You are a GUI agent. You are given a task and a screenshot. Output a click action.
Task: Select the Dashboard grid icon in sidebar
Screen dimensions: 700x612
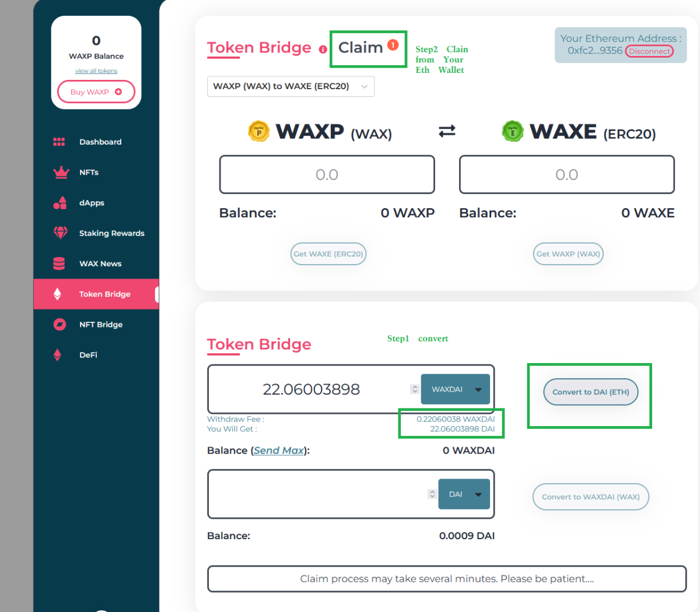click(x=58, y=142)
